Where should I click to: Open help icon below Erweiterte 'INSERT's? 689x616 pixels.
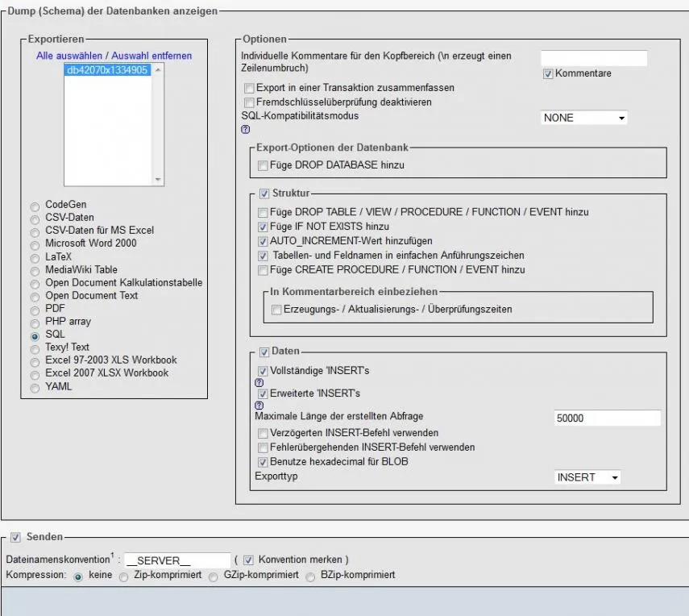click(x=259, y=405)
